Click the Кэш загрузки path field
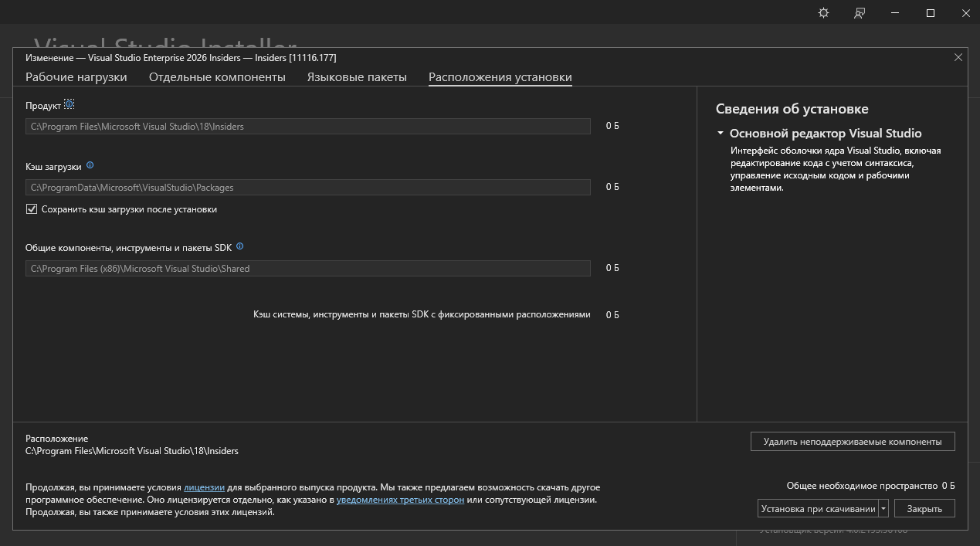 [x=307, y=187]
